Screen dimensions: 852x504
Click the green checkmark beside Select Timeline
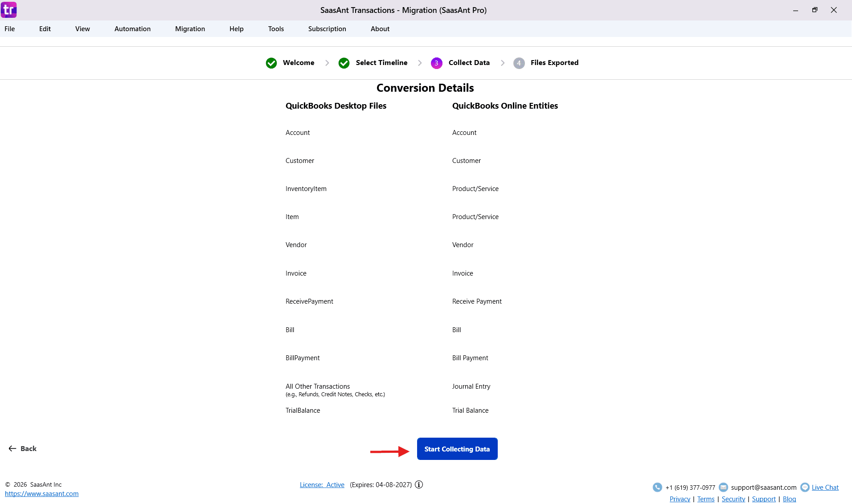click(344, 63)
